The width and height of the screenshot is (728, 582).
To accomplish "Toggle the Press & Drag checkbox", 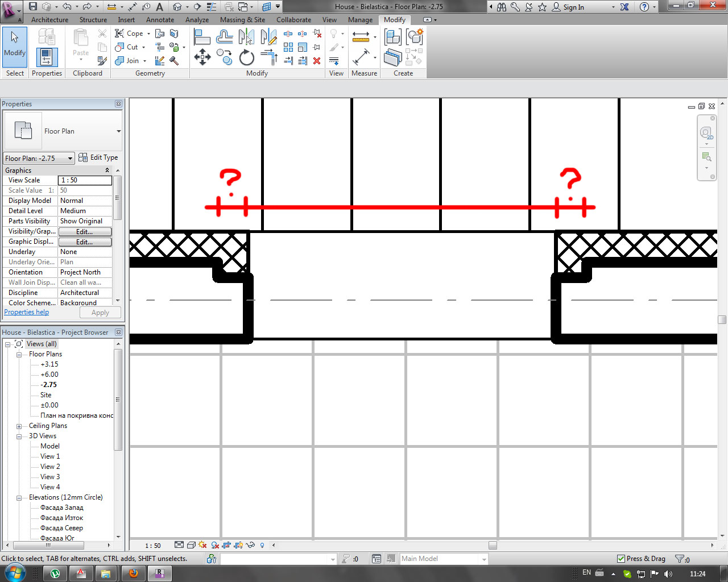I will click(x=621, y=559).
